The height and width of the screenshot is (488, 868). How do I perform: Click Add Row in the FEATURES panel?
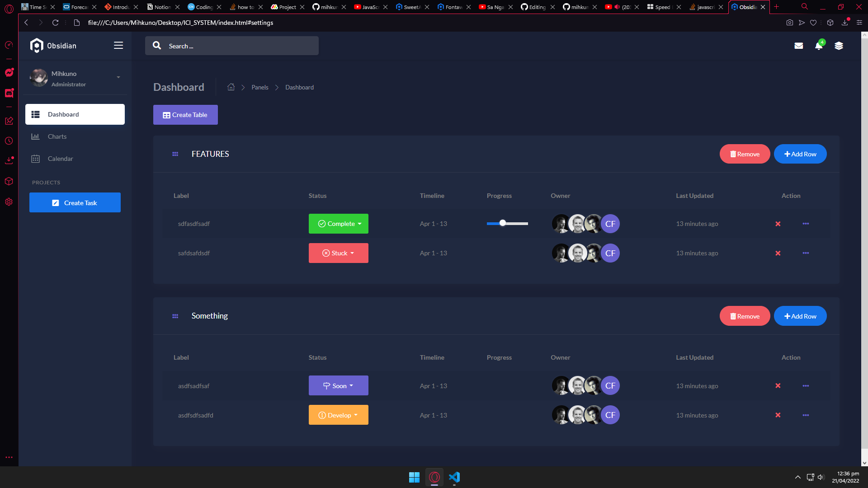tap(800, 154)
